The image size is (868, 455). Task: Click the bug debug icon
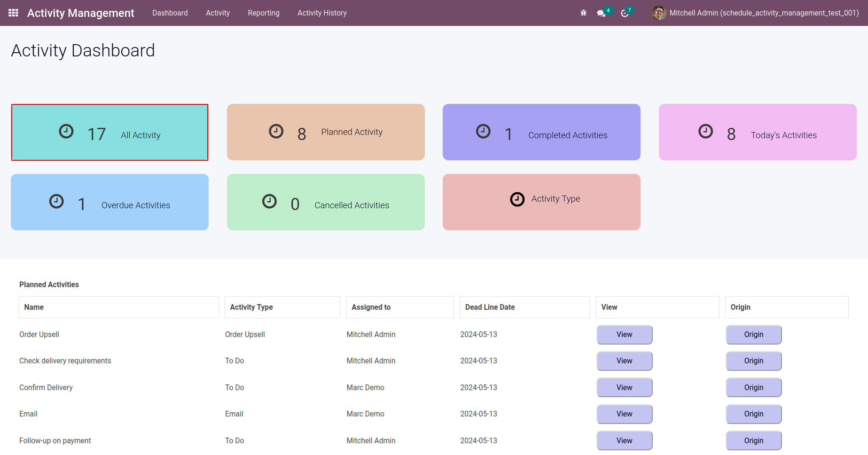point(584,13)
